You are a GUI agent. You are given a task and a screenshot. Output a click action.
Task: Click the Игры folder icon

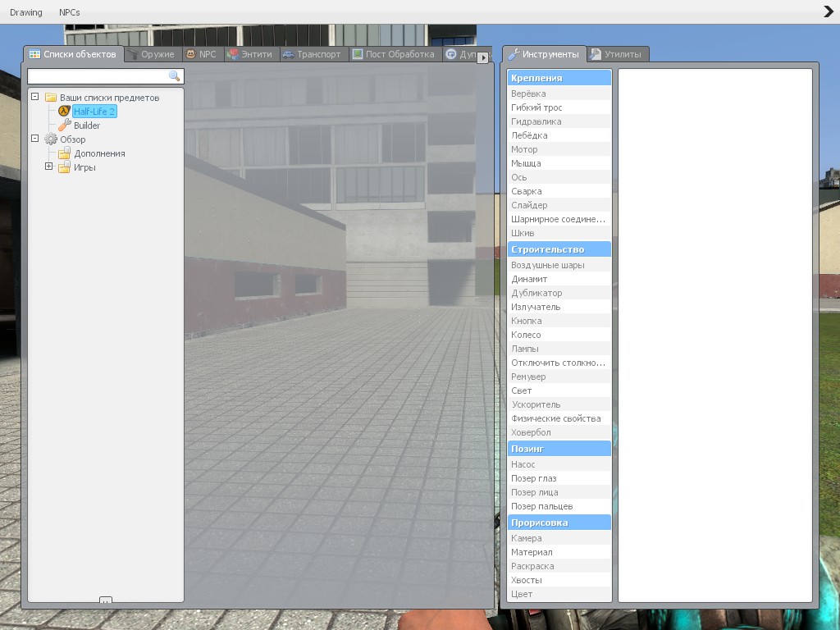(x=64, y=167)
